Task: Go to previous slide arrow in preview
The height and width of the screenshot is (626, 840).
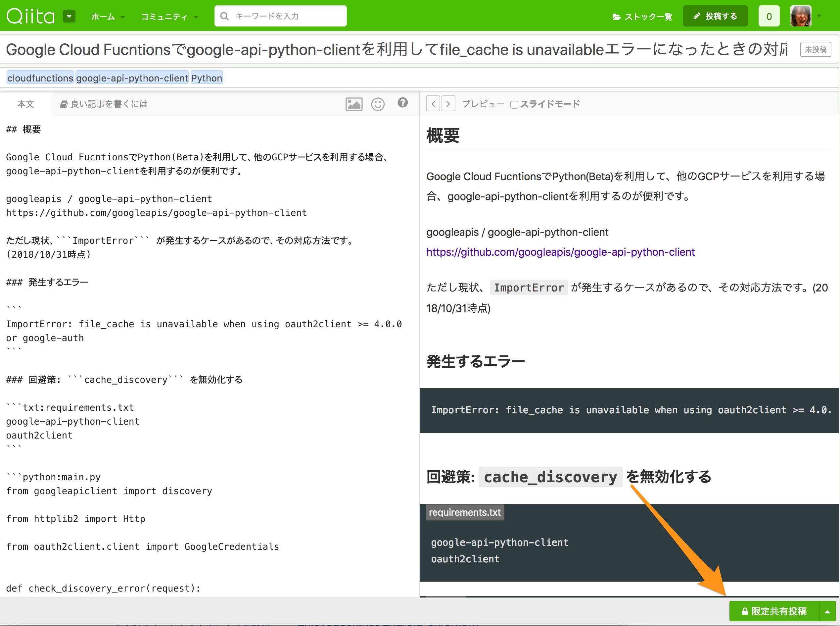Action: [433, 103]
